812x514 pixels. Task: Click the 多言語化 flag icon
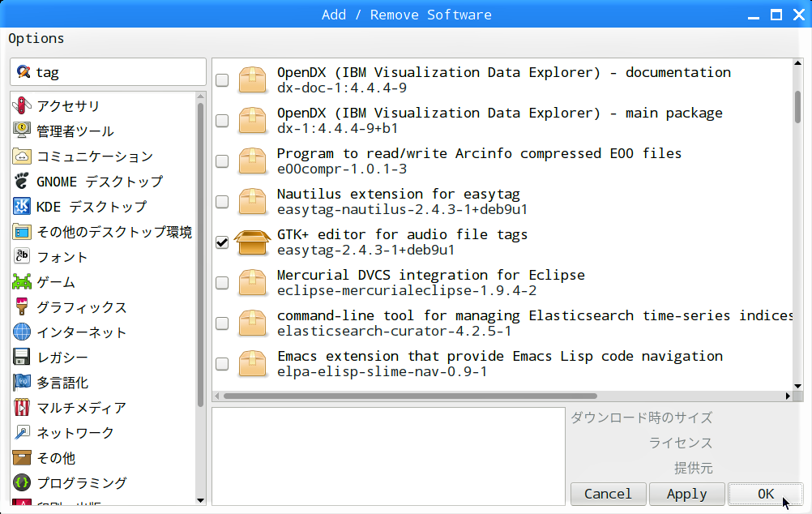(22, 383)
